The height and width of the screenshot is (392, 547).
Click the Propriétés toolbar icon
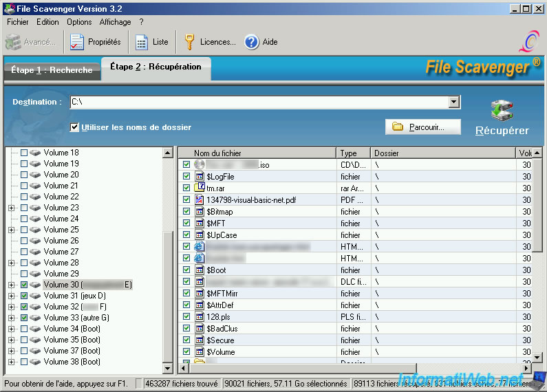pos(77,42)
